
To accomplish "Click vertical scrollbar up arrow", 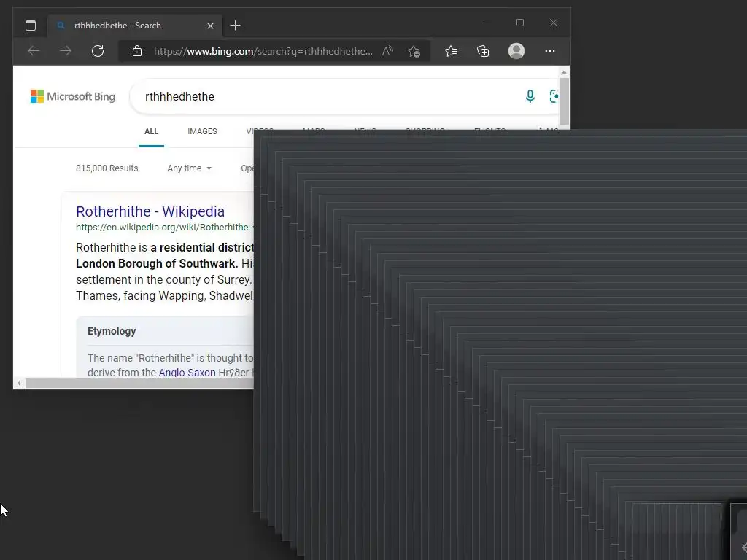I will point(564,72).
